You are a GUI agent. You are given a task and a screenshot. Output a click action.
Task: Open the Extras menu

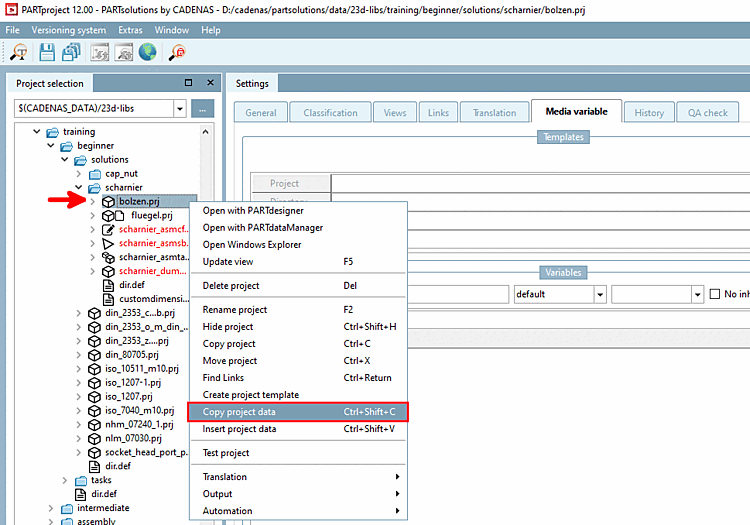(130, 30)
